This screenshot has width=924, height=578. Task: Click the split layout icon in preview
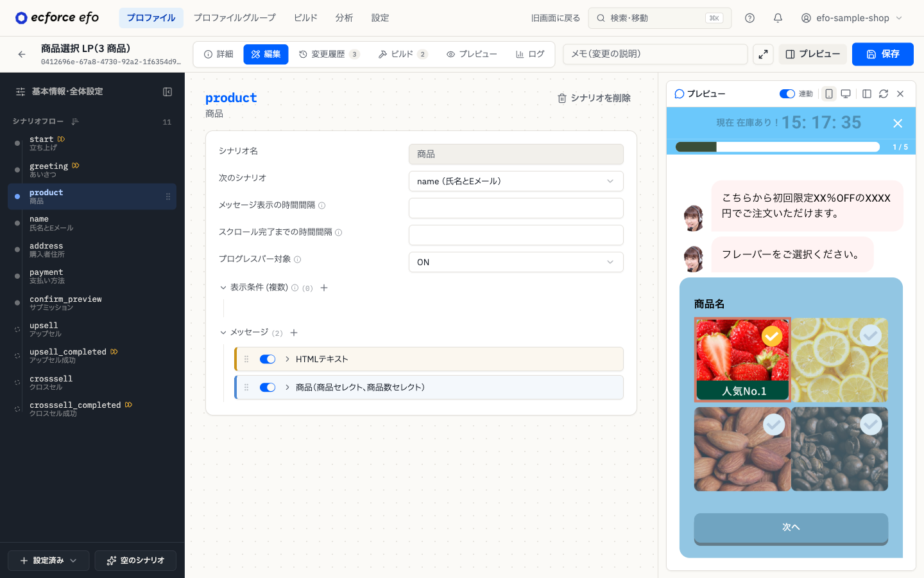click(x=867, y=94)
